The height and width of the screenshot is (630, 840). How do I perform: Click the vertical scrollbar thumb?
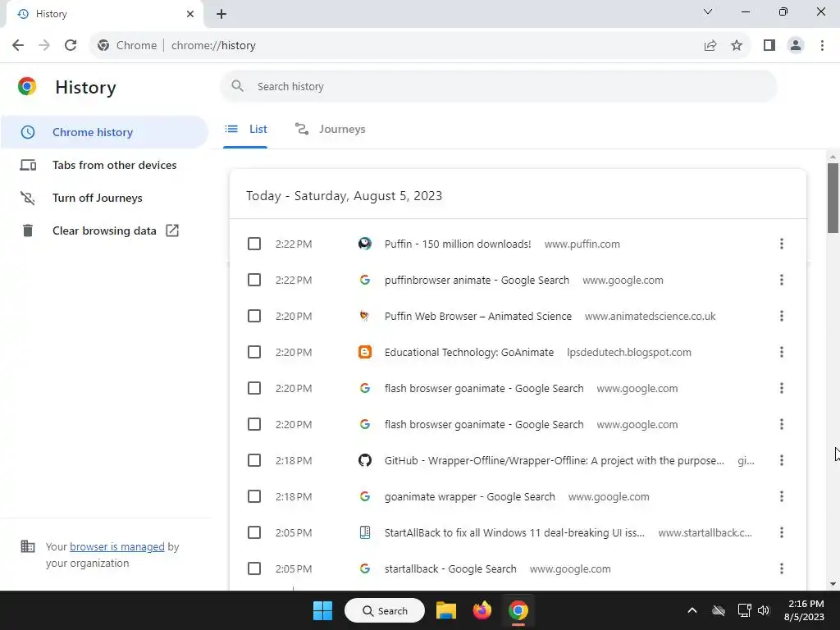click(x=833, y=198)
